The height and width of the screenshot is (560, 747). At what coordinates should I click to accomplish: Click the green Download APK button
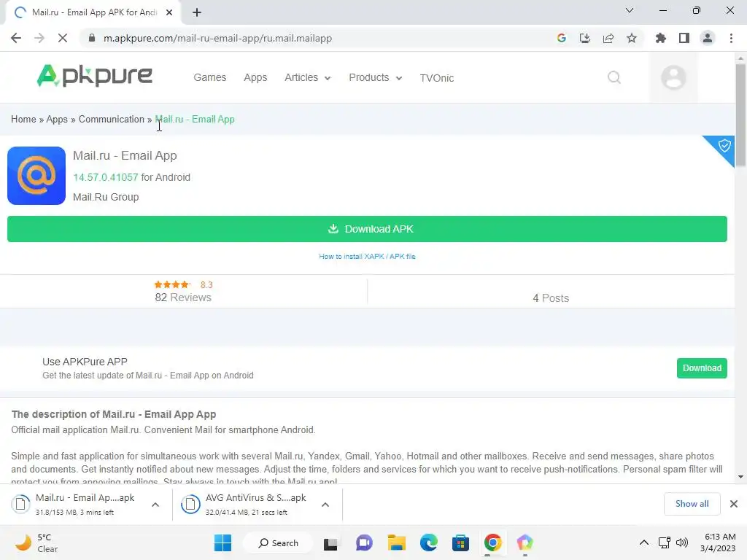click(367, 229)
